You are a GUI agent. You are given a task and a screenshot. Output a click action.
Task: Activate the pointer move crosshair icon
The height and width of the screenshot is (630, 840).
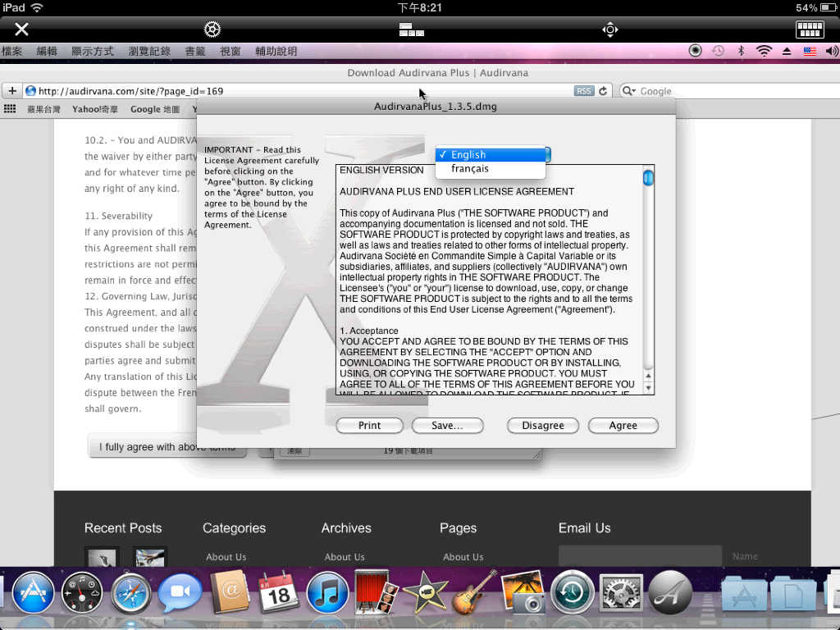click(x=610, y=30)
